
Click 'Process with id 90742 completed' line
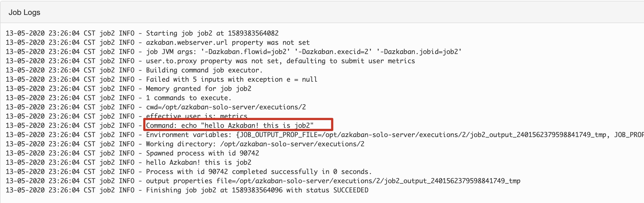[x=189, y=172]
